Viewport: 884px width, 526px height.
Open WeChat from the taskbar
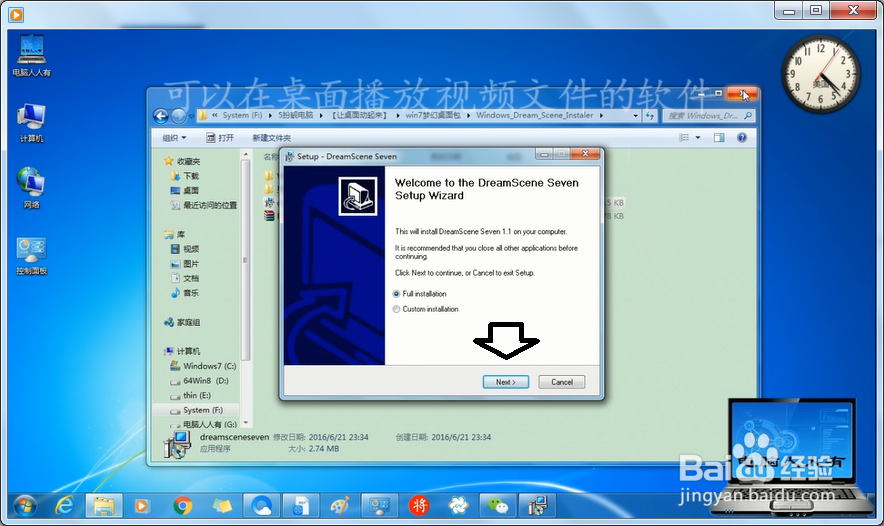[x=497, y=506]
